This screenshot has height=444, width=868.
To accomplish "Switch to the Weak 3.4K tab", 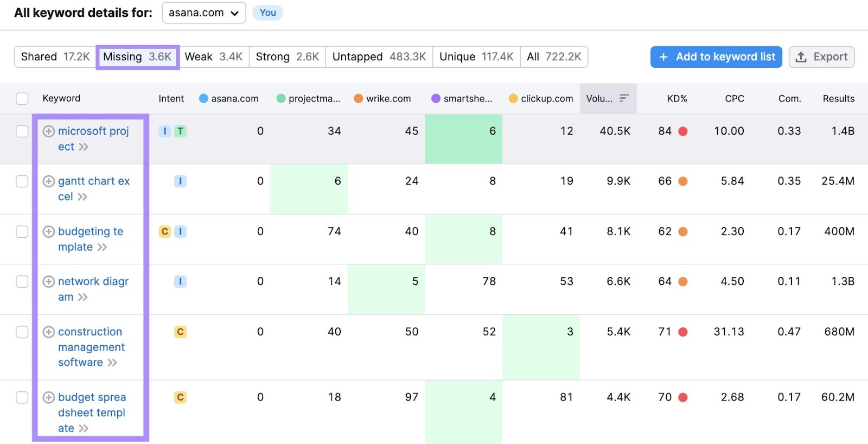I will (x=214, y=56).
